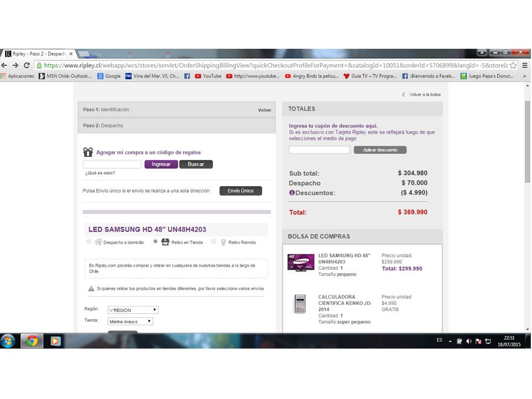The width and height of the screenshot is (532, 399).
Task: Click Chrome icon in taskbar
Action: 32,341
